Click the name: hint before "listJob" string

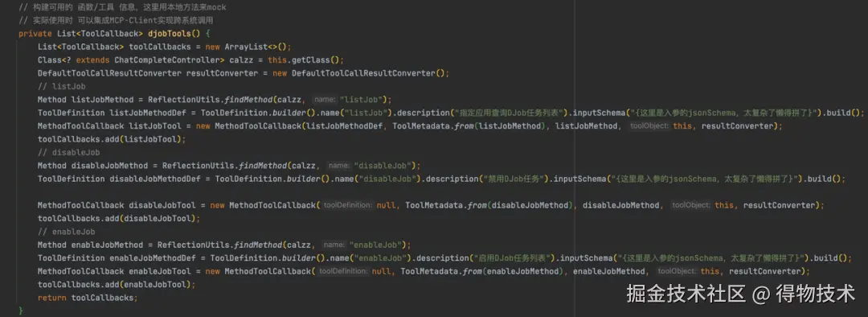tap(324, 100)
